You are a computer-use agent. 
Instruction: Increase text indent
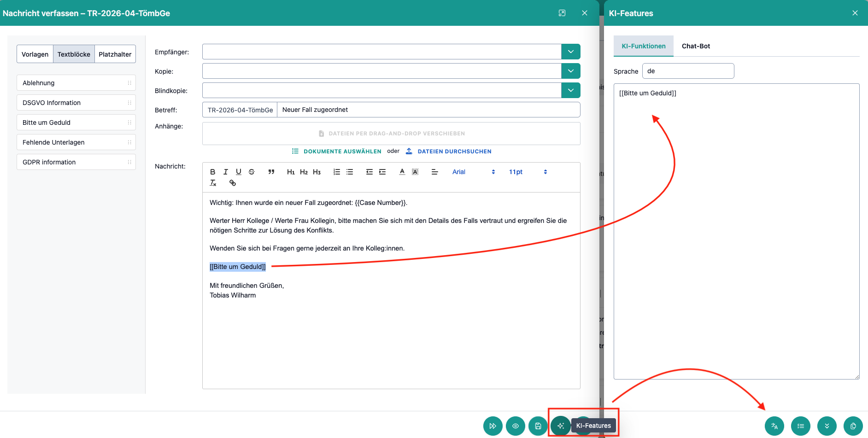pos(382,172)
